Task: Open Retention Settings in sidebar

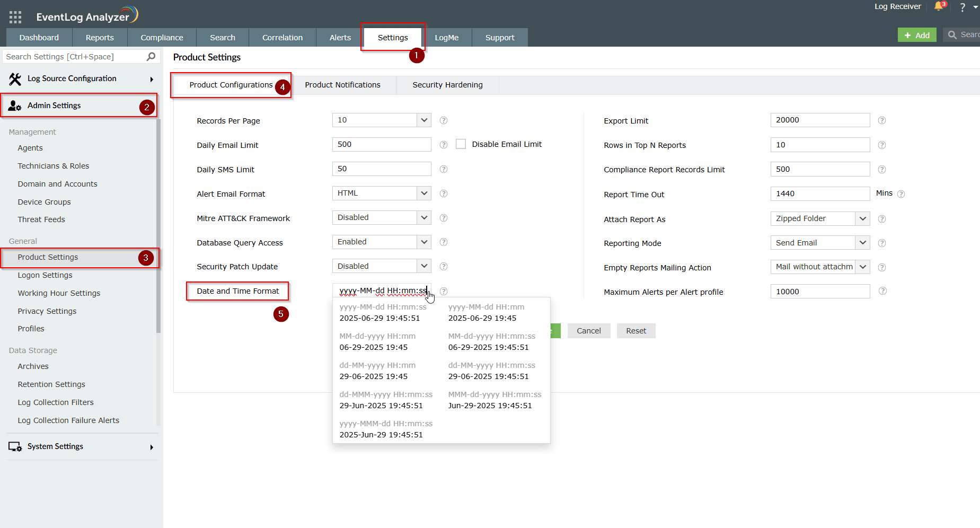Action: pos(51,384)
